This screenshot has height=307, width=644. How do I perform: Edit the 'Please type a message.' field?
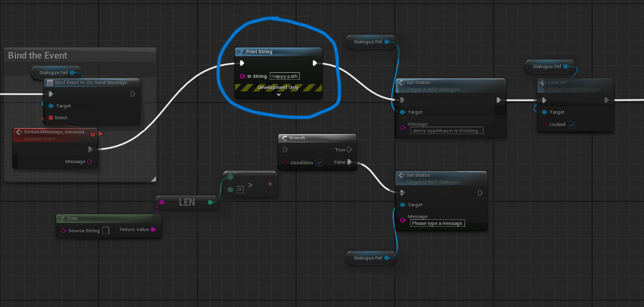click(437, 223)
